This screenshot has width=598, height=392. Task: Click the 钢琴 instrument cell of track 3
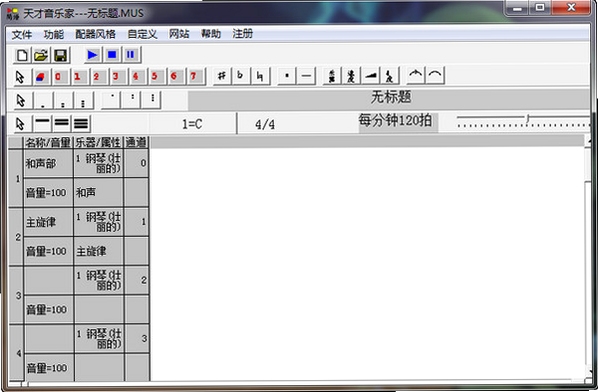(x=98, y=280)
